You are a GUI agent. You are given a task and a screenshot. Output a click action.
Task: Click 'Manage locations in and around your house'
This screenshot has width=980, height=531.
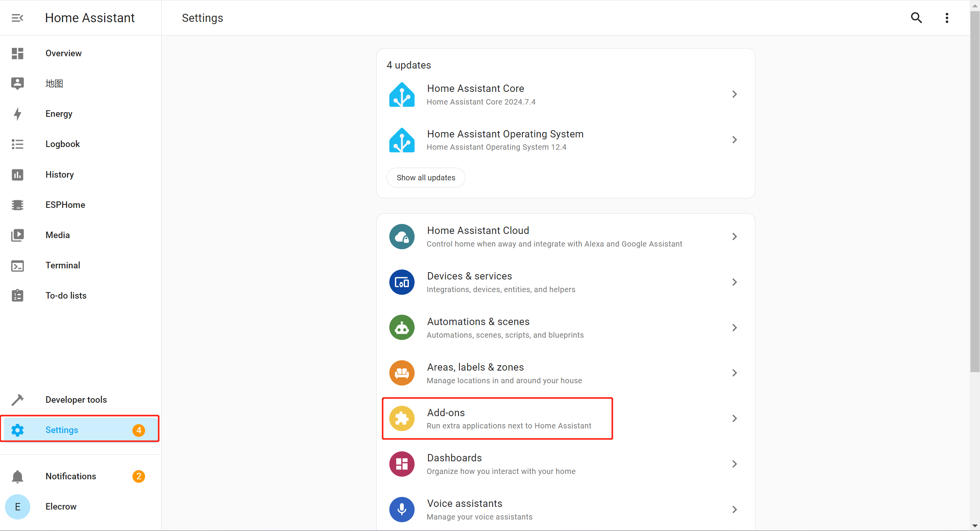[504, 381]
